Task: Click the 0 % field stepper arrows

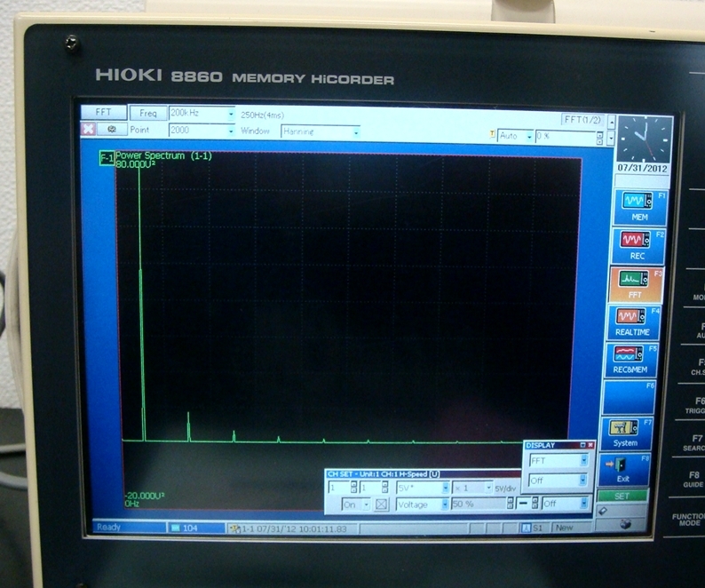Action: 599,137
